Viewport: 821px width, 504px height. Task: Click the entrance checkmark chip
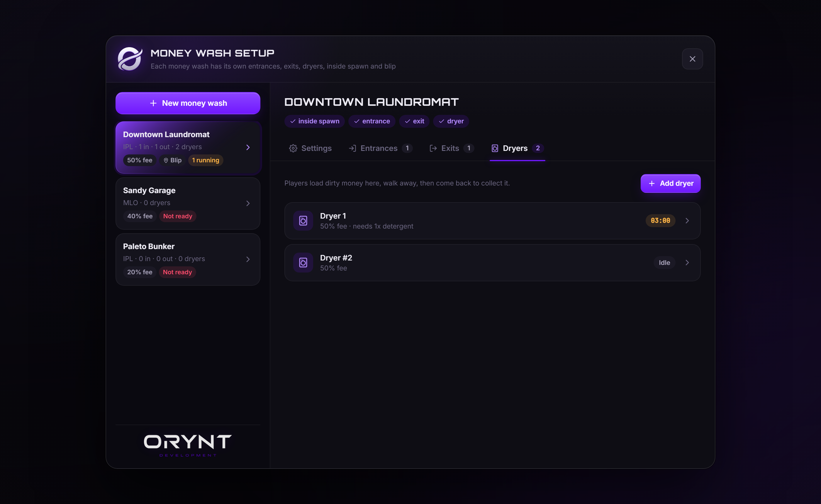pyautogui.click(x=372, y=121)
